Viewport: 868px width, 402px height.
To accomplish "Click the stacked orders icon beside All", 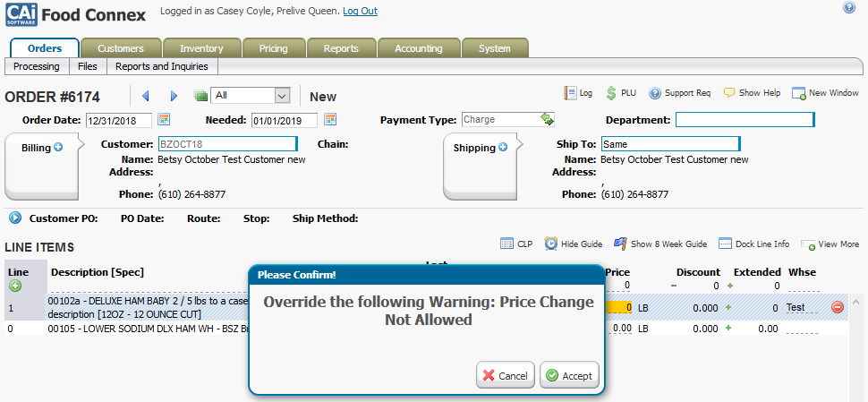I will tap(200, 96).
